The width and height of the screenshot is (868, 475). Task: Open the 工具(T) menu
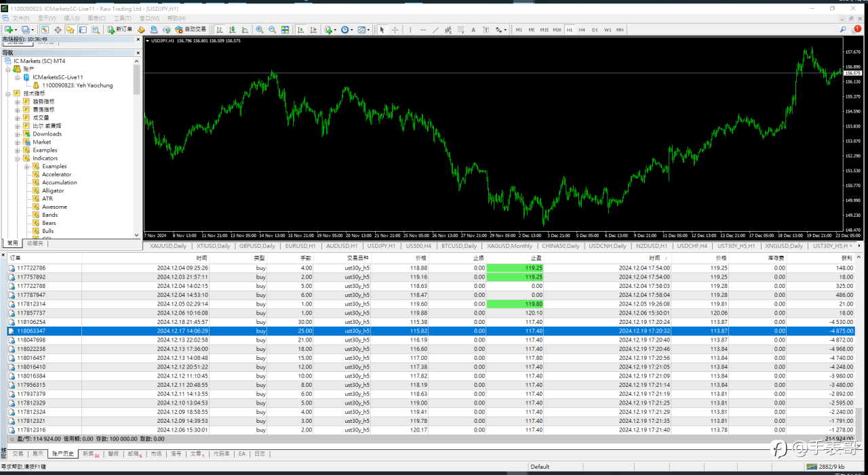122,18
